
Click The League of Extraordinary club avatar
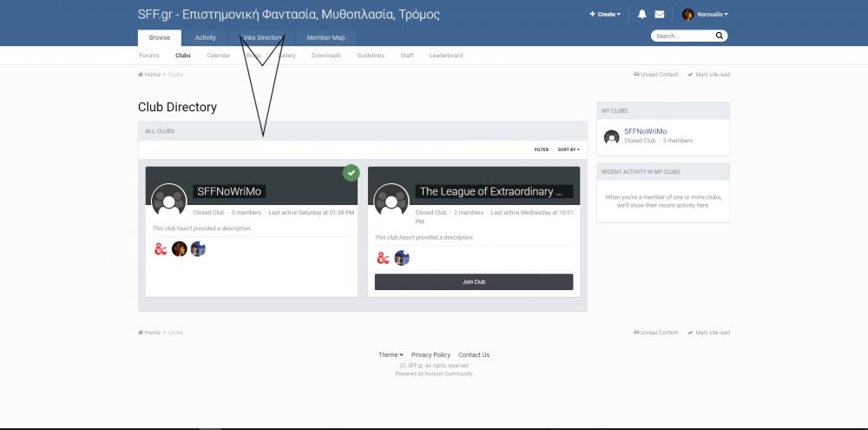point(391,201)
